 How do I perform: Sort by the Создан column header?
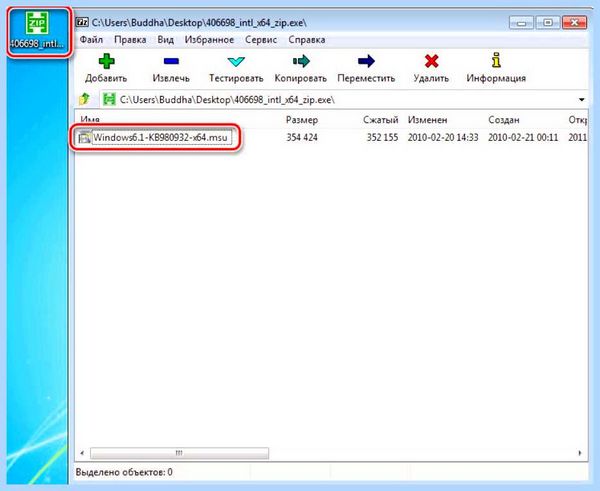(504, 120)
